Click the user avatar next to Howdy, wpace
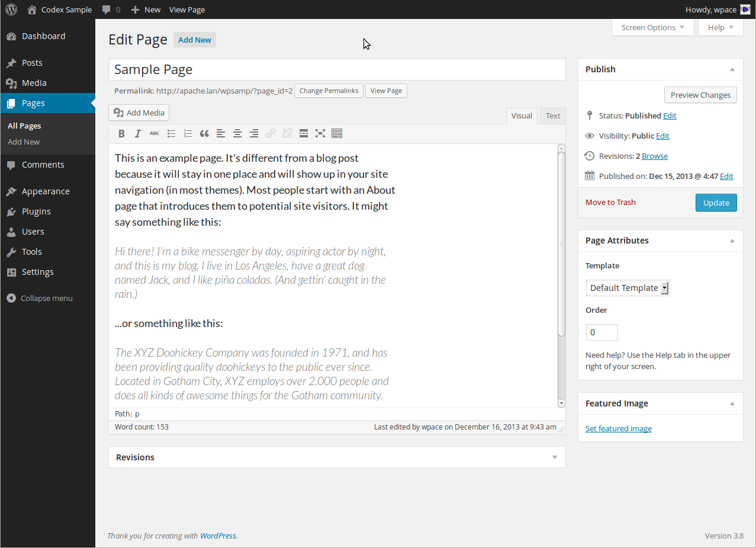 click(x=745, y=9)
